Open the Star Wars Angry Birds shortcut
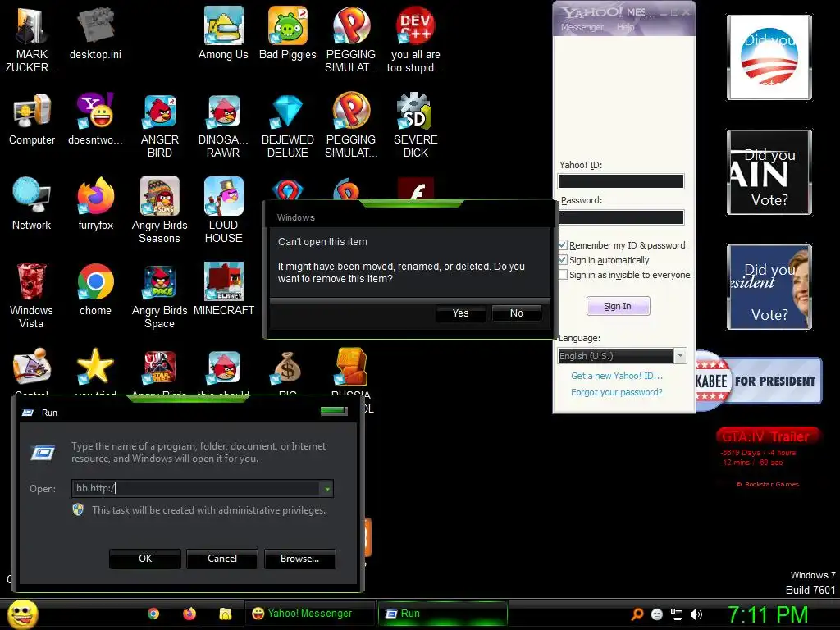This screenshot has height=630, width=840. (x=160, y=367)
